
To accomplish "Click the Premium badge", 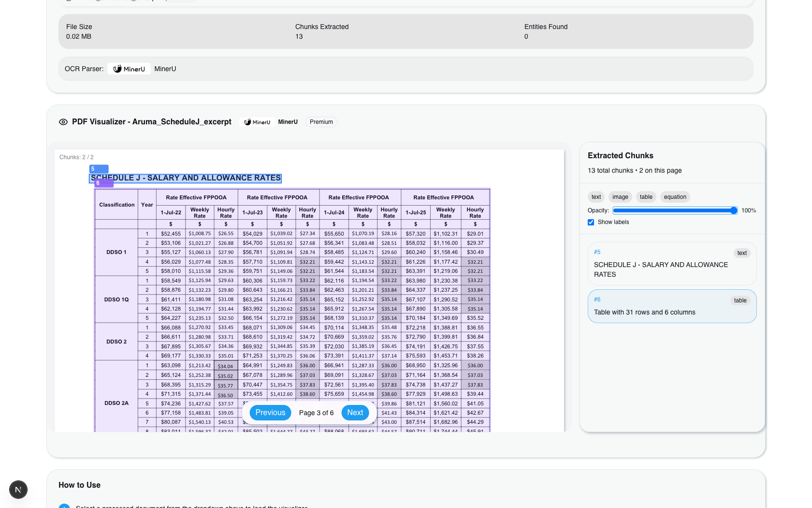I will click(321, 122).
